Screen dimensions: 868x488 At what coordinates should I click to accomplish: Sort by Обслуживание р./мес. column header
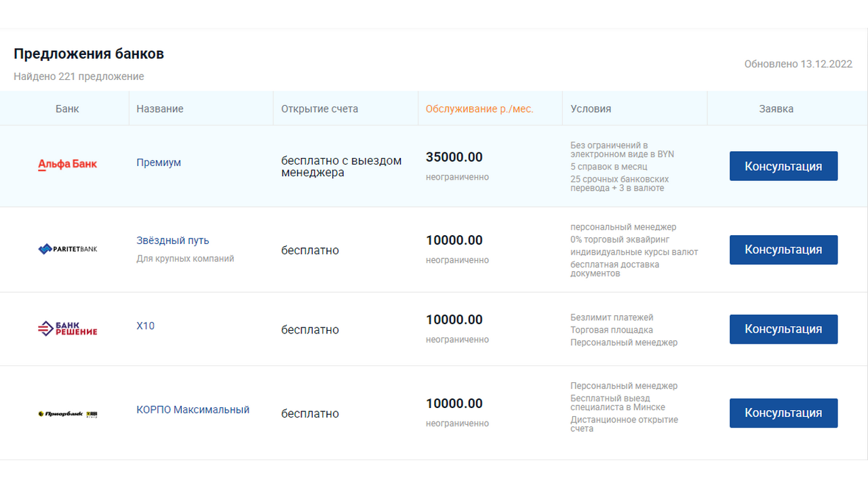pos(479,108)
